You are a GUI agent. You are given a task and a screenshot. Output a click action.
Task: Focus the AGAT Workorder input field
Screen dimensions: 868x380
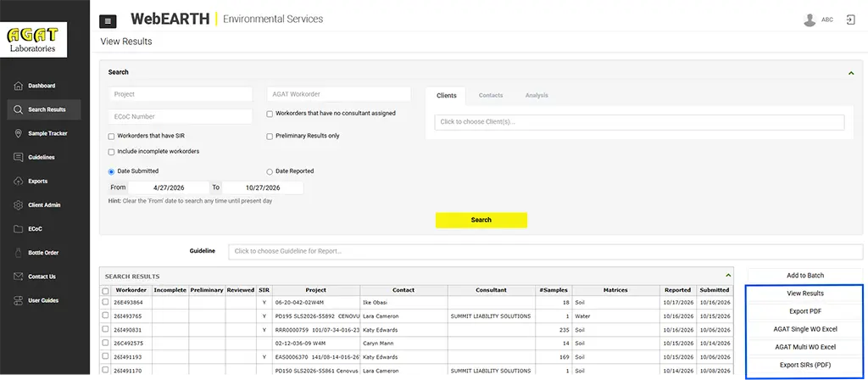339,94
